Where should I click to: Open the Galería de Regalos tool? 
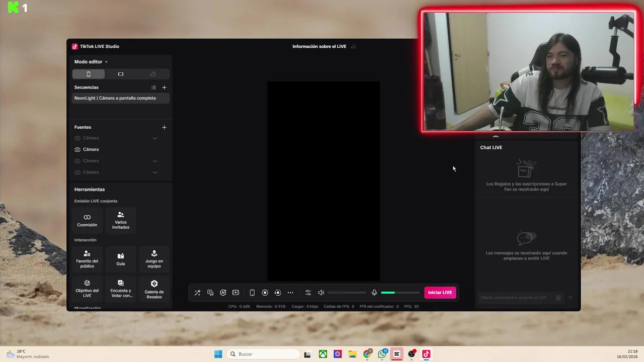tap(154, 289)
